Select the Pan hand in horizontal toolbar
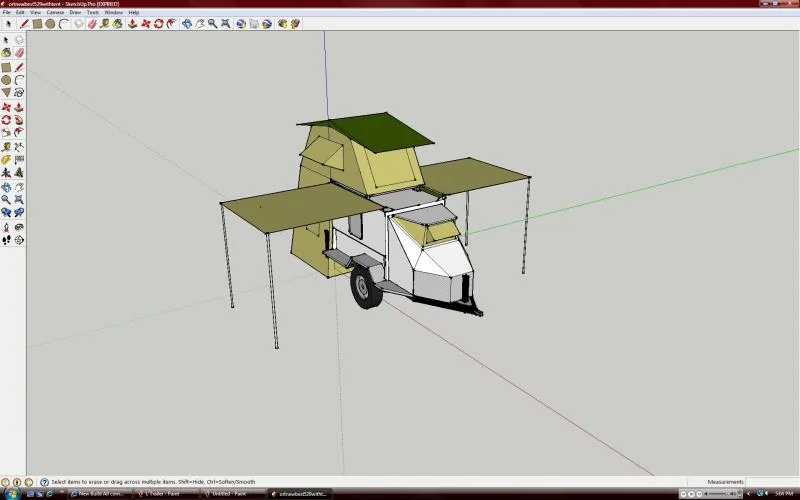Screen dimensions: 800x500 [x=199, y=24]
